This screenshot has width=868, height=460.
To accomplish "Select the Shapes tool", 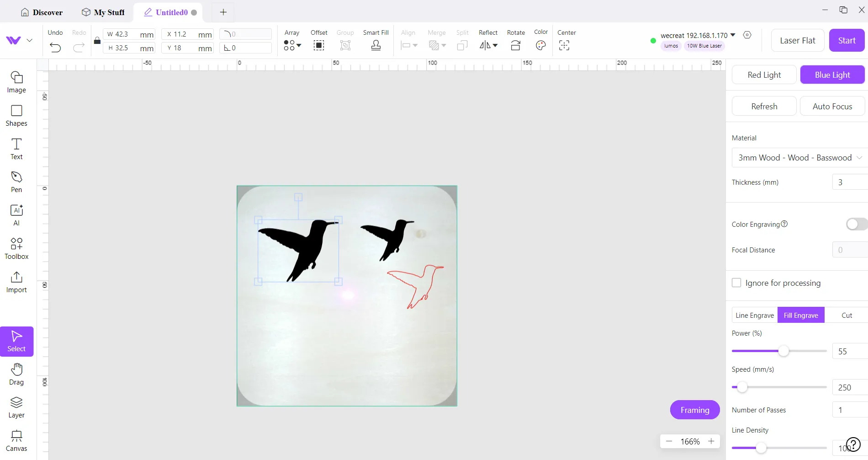I will pyautogui.click(x=16, y=116).
